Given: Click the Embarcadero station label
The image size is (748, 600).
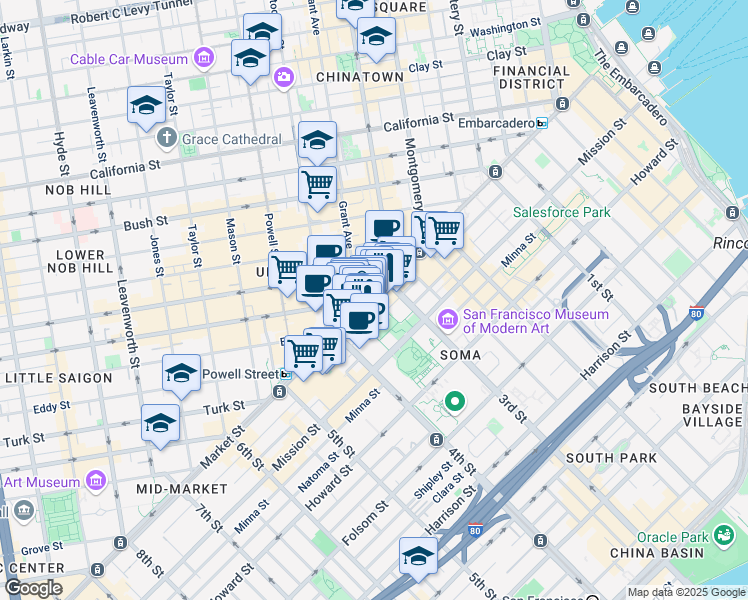Looking at the screenshot, I should point(496,124).
